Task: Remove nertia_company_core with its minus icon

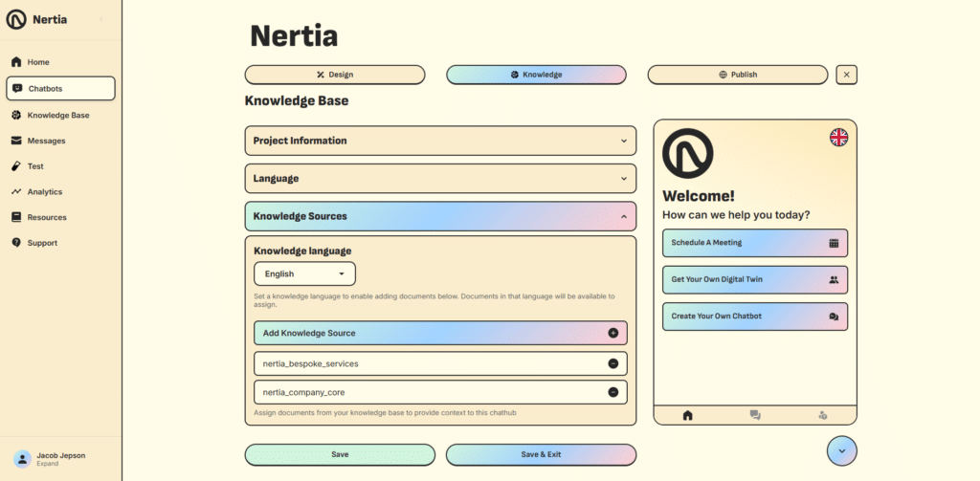Action: coord(613,392)
